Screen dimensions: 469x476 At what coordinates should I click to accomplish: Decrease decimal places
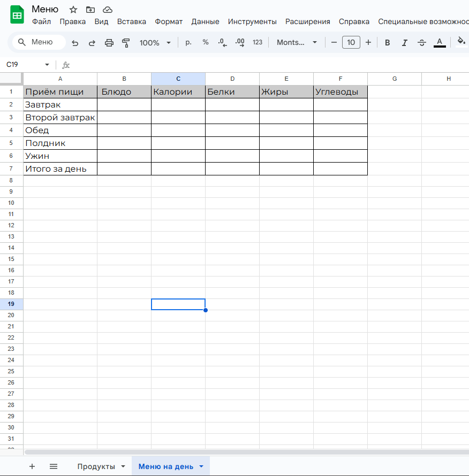tap(223, 42)
